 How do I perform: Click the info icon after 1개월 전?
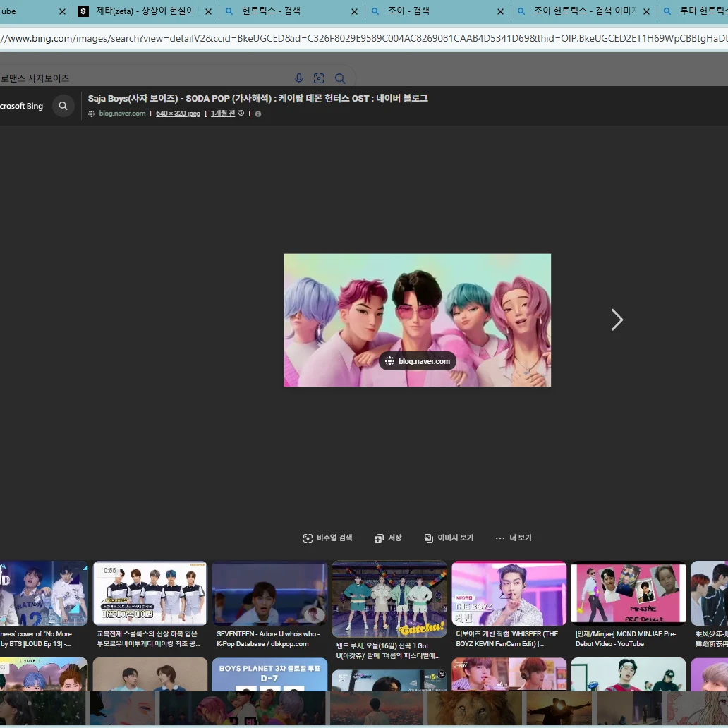click(258, 114)
